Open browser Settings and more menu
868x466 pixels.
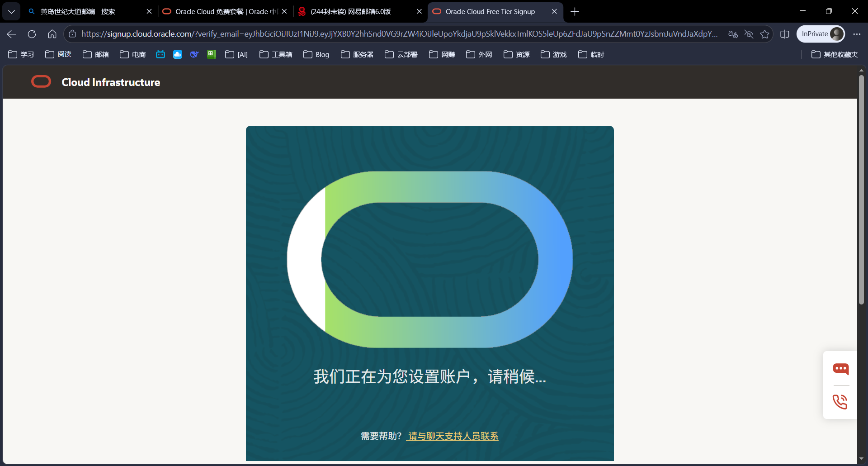[857, 34]
